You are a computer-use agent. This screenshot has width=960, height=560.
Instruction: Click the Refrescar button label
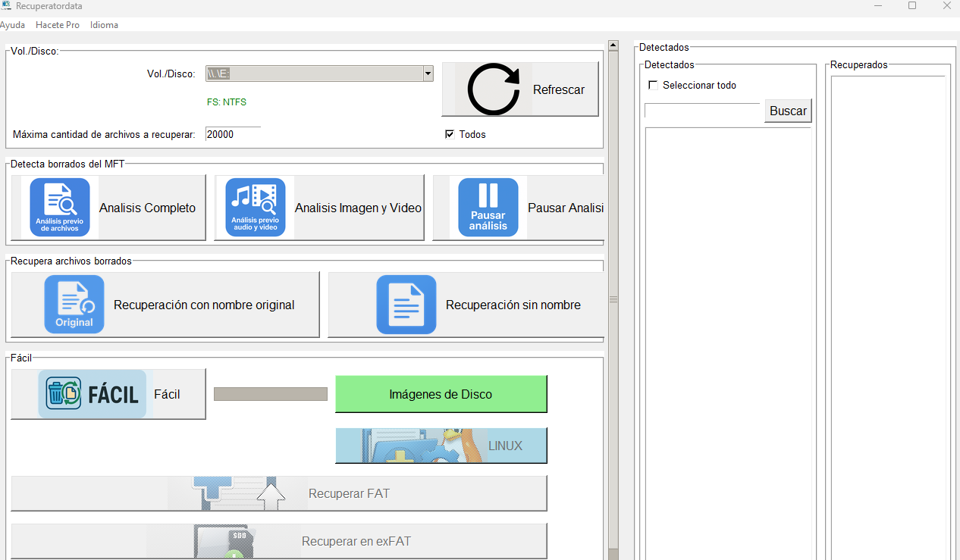[x=559, y=89]
